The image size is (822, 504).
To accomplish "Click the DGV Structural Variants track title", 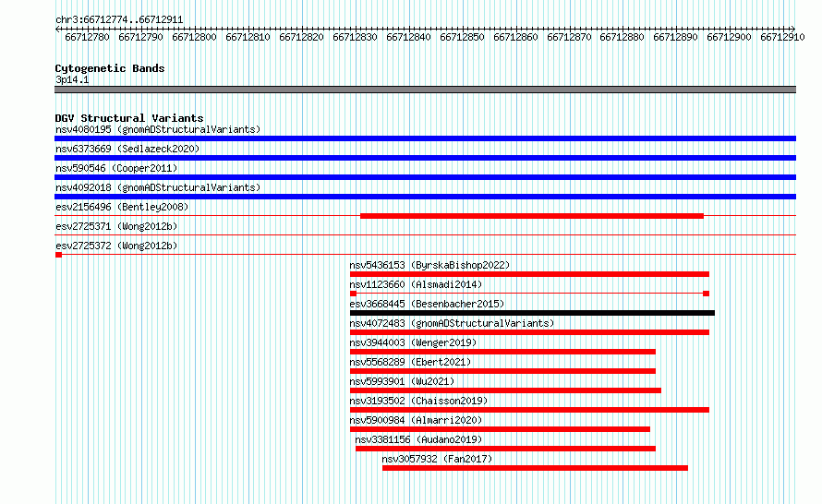I will (x=129, y=118).
